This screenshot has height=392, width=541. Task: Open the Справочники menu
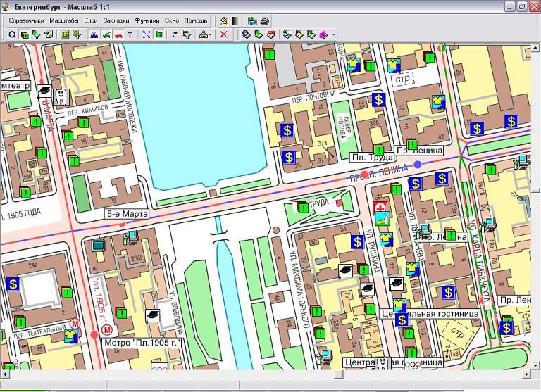click(26, 21)
